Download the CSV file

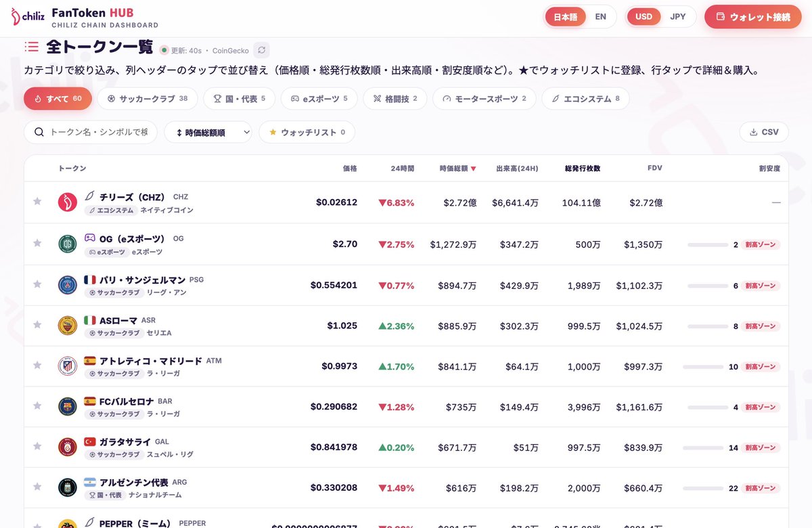point(764,132)
